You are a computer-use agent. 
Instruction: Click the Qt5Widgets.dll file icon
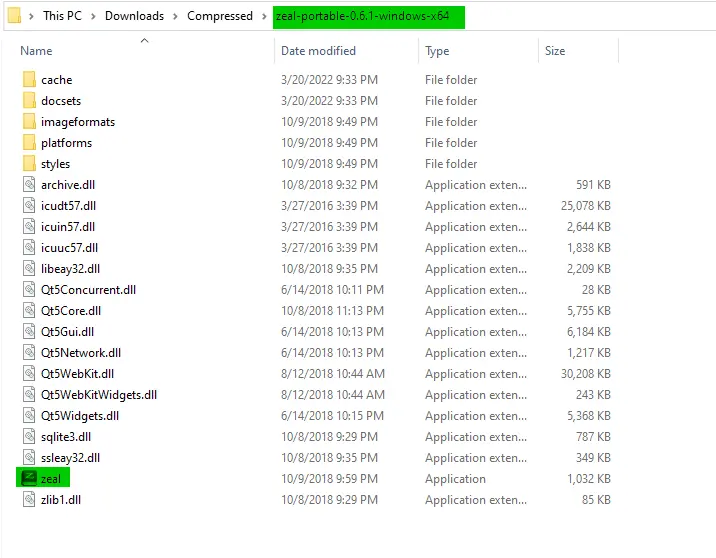click(x=29, y=416)
